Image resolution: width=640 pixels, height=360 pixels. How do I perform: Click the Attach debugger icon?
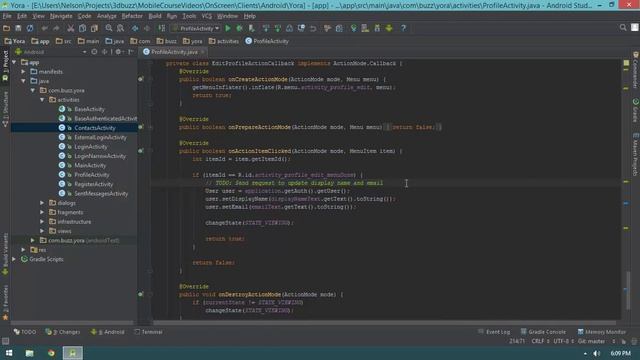(251, 28)
